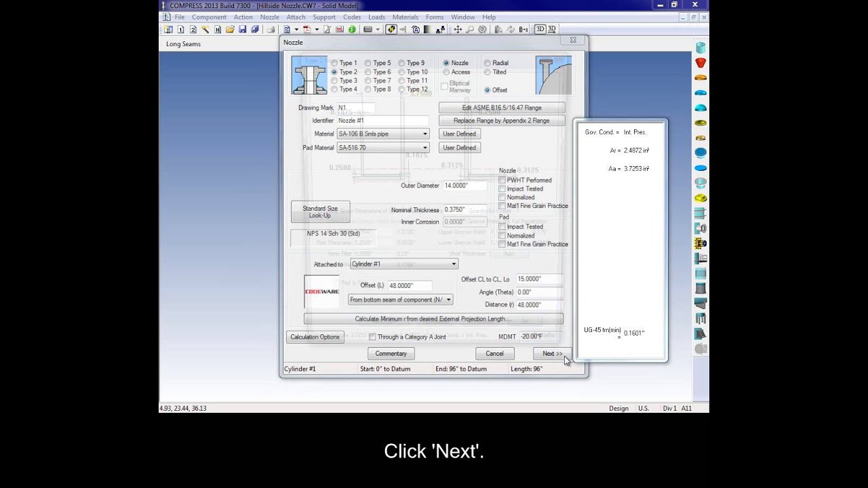Open the Attach menu
Image resolution: width=868 pixels, height=488 pixels.
click(x=296, y=17)
